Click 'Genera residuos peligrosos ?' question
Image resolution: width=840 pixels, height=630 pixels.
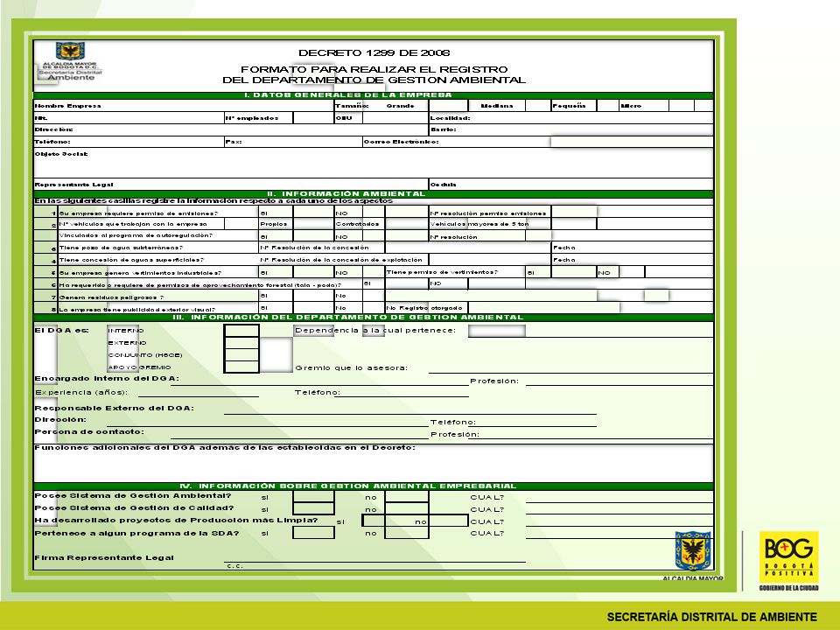click(112, 297)
